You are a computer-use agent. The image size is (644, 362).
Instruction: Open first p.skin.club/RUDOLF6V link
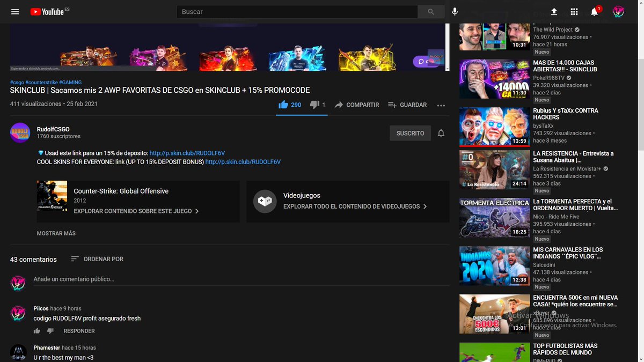coord(187,153)
